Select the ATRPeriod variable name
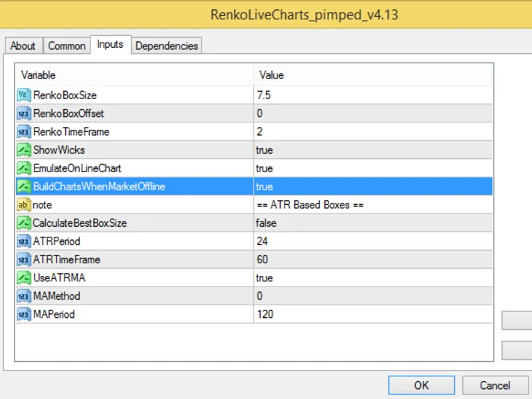The height and width of the screenshot is (399, 532). (x=57, y=241)
